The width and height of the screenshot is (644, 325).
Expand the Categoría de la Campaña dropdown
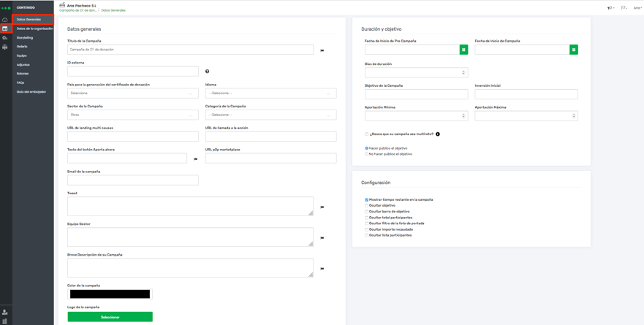coord(270,115)
